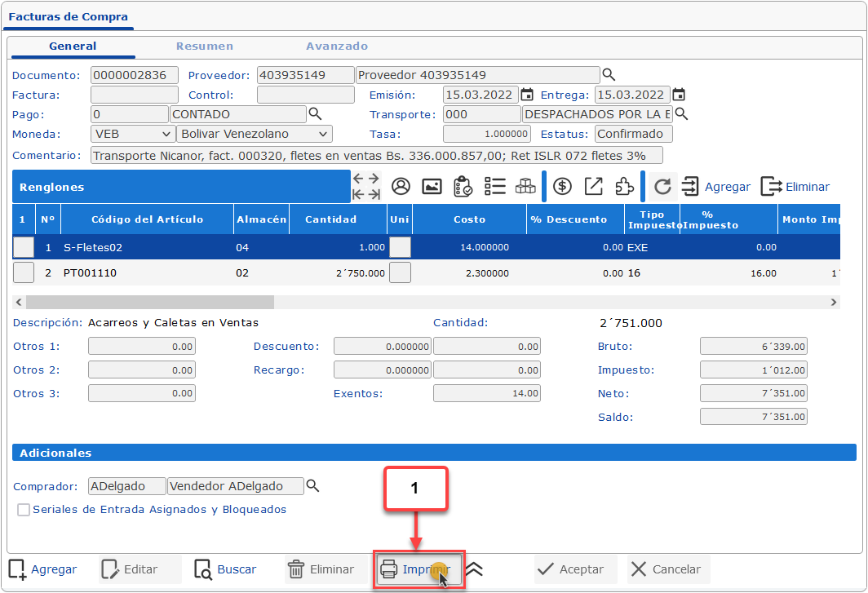Open the Emisión date calendar picker
868x593 pixels.
pyautogui.click(x=527, y=95)
